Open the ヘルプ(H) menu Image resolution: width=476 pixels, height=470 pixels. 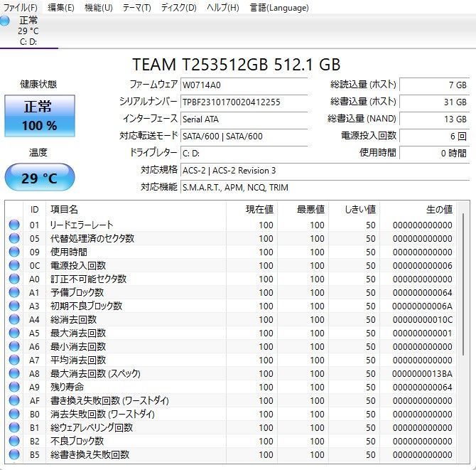pos(223,7)
